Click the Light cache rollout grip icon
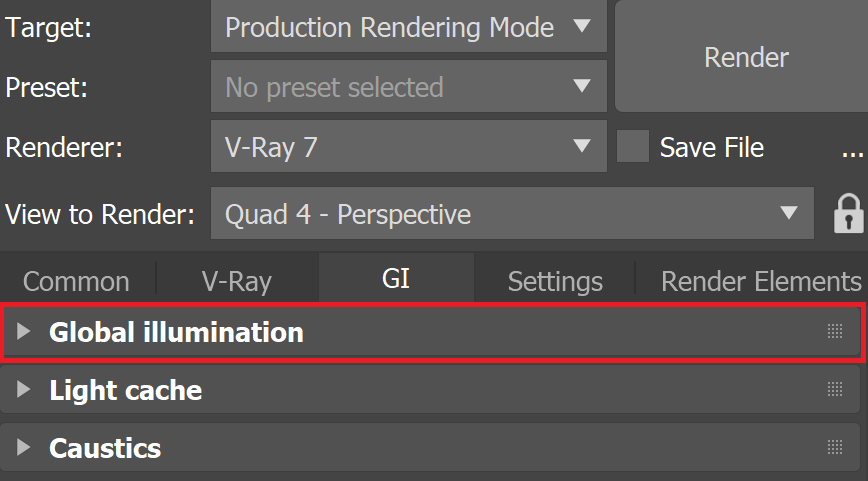 (835, 389)
